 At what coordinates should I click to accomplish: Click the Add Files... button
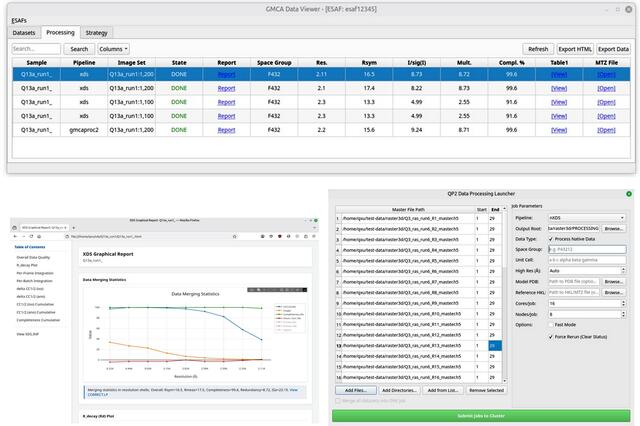click(x=356, y=390)
